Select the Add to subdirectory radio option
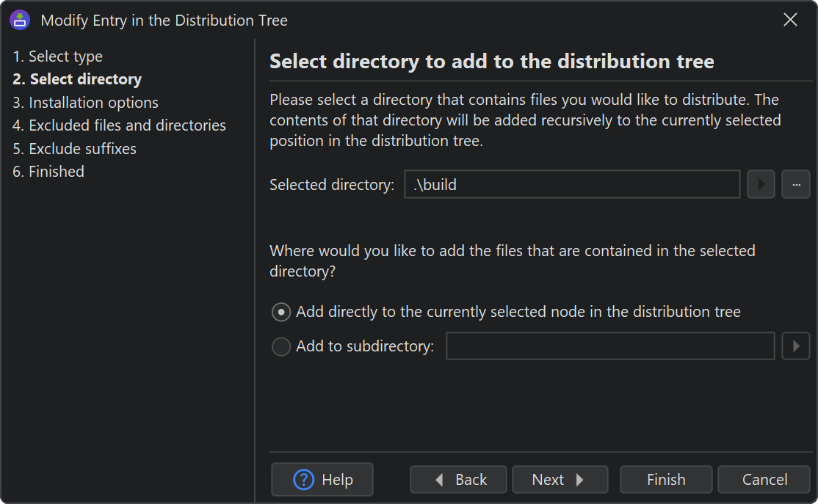 tap(281, 346)
